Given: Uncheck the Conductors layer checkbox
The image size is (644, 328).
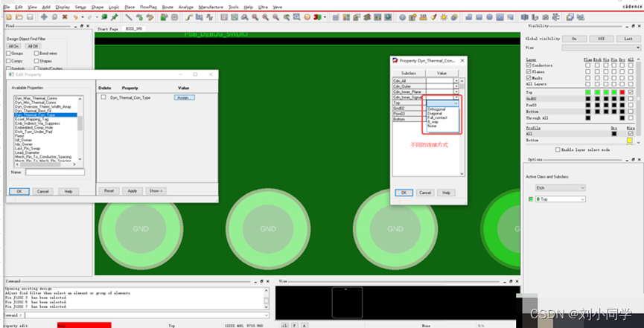Looking at the screenshot, I should [x=529, y=65].
